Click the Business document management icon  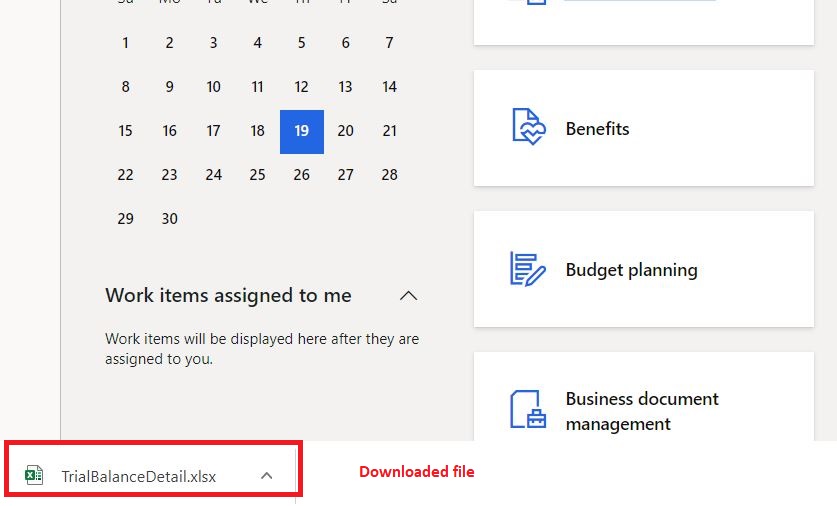(528, 409)
